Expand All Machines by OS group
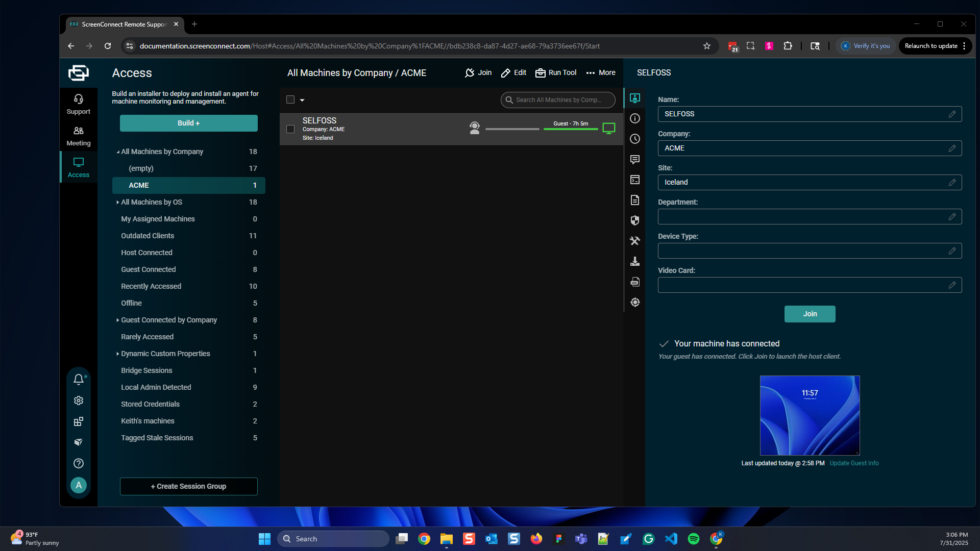The image size is (980, 551). click(118, 203)
